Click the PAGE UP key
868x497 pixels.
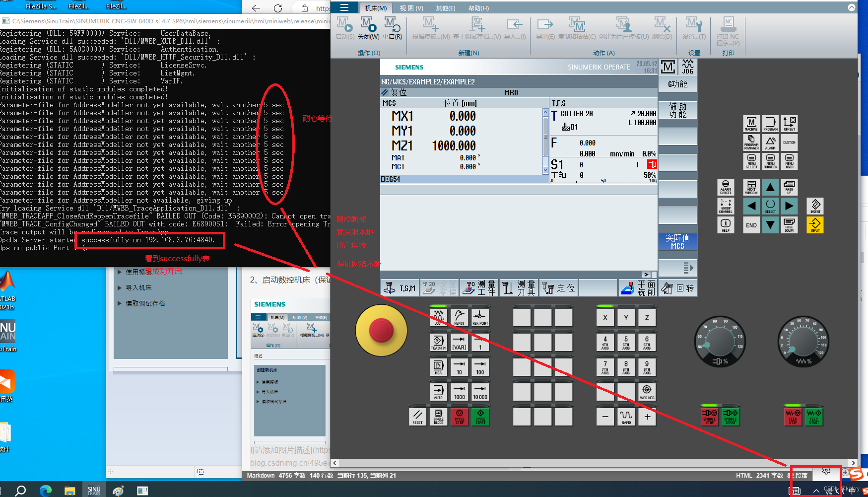click(789, 187)
